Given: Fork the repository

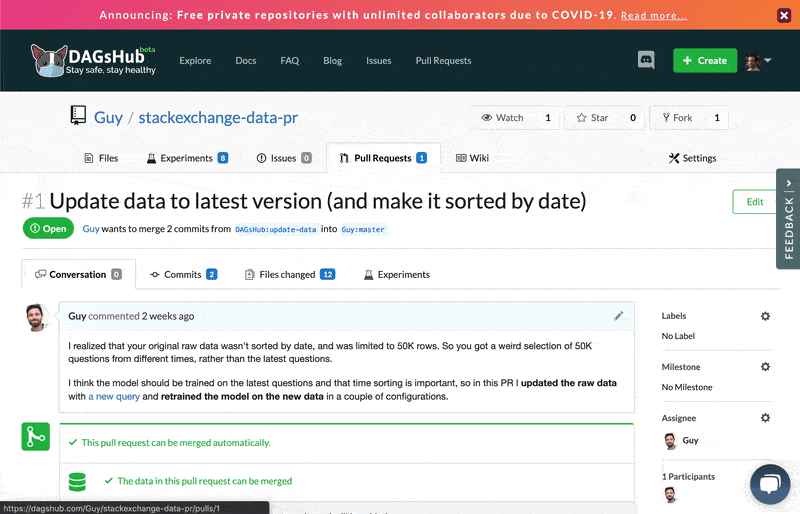Looking at the screenshot, I should (x=677, y=118).
